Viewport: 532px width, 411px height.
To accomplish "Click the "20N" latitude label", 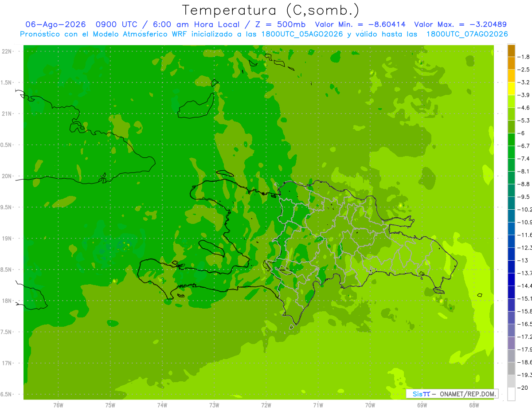I will click(x=8, y=176).
